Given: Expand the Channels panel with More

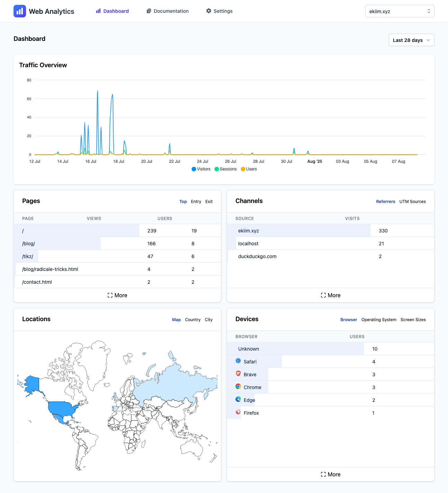Looking at the screenshot, I should tap(331, 295).
